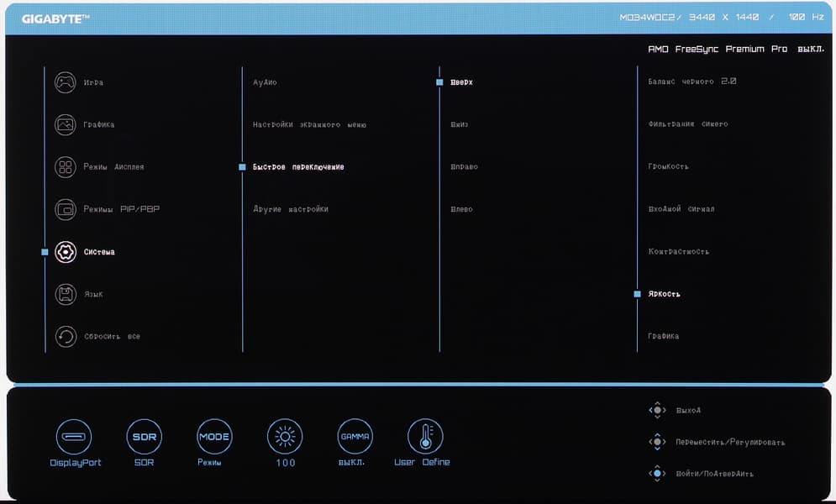Screen dimensions: 836x504
Task: Click the Переместить/Регулировать hint label
Action: click(730, 442)
